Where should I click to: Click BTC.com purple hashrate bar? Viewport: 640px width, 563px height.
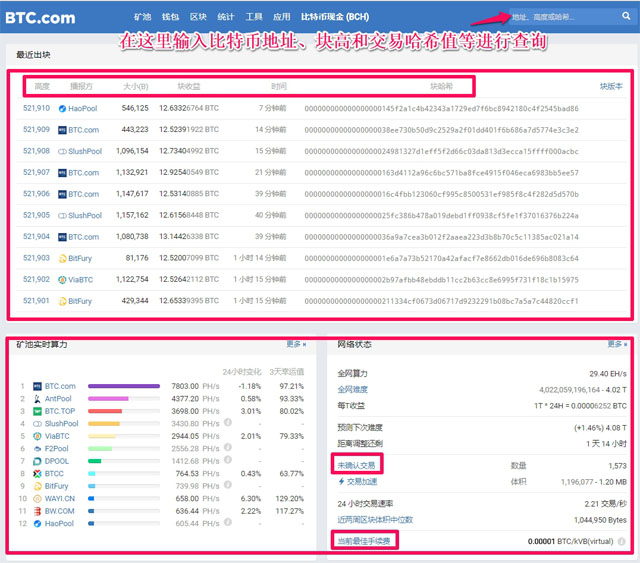(124, 386)
